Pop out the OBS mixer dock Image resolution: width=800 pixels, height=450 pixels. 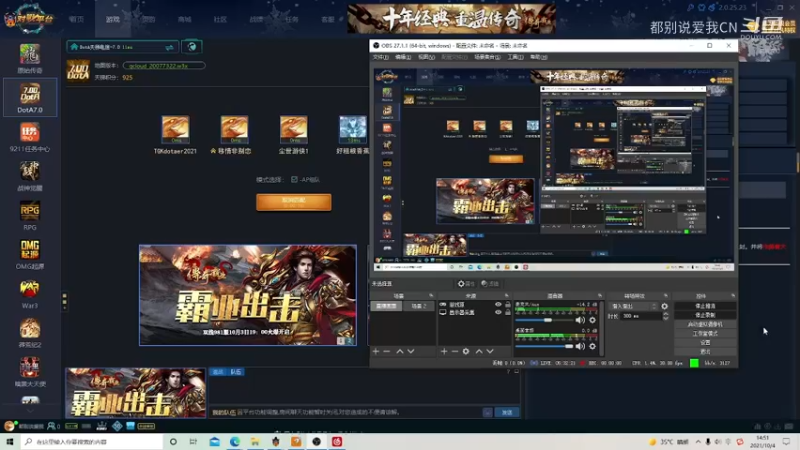point(600,295)
